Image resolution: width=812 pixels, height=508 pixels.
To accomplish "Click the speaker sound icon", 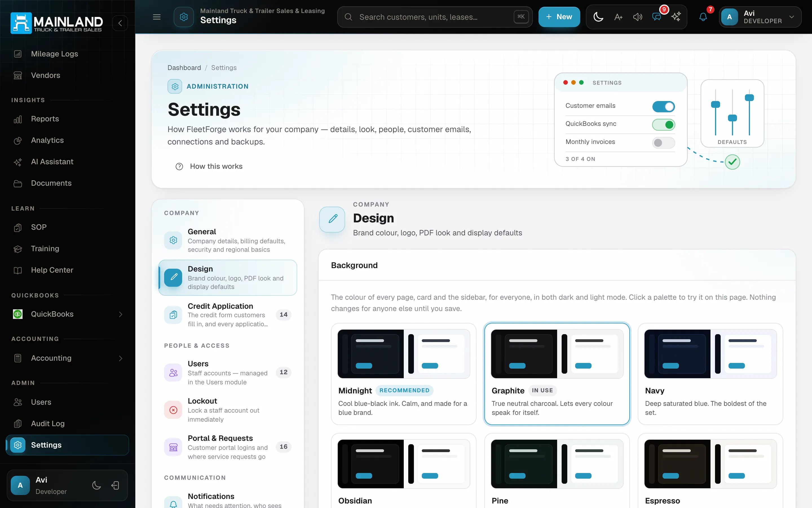I will [x=637, y=17].
